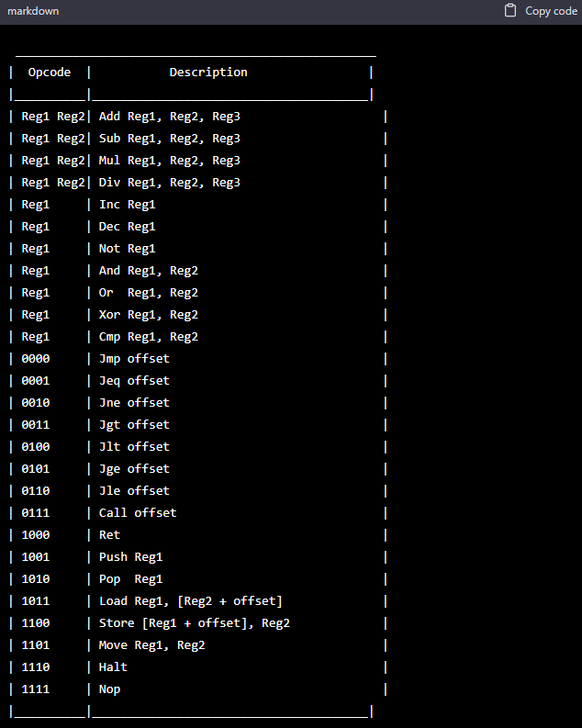
Task: Click the "Opcode" column header
Action: [x=50, y=72]
